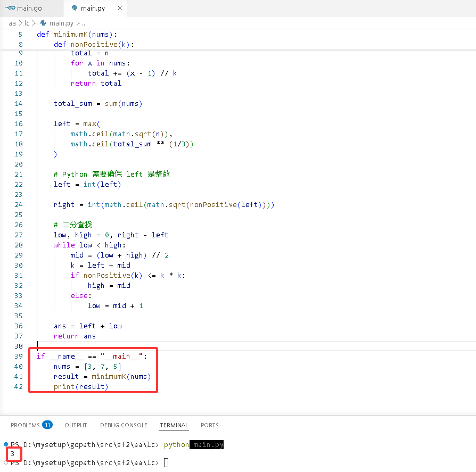Click 'ans = left + low' line

click(88, 326)
